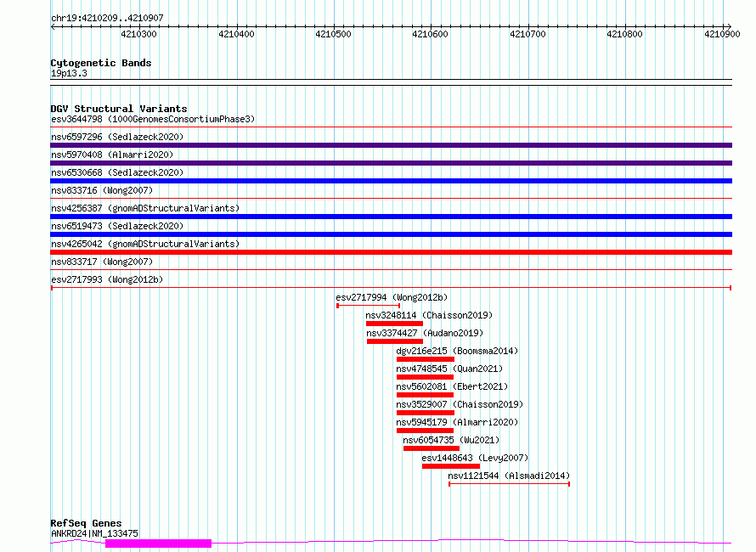Open the nsv3374427 (Audano2019) label
The image size is (756, 552).
coord(425,333)
